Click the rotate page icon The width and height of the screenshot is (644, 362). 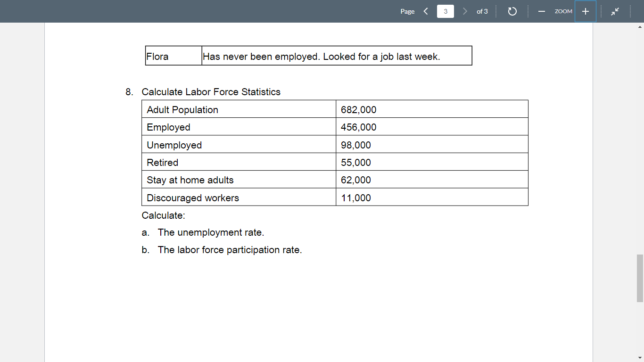(512, 11)
